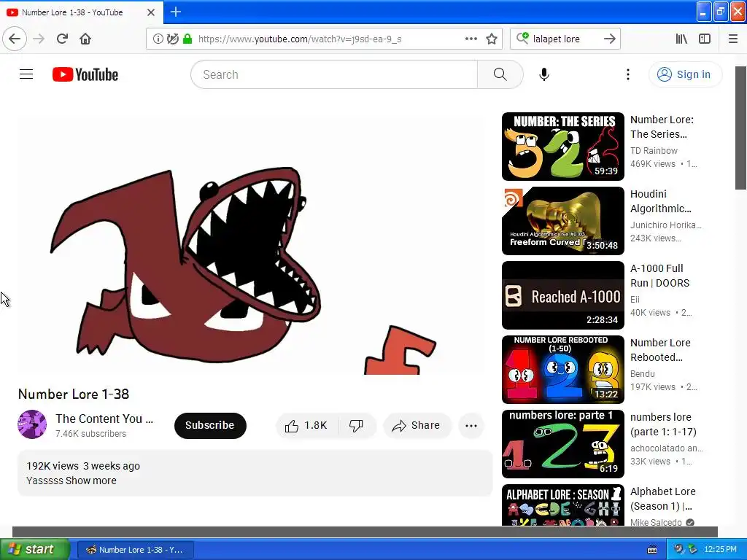This screenshot has width=747, height=560.
Task: Expand description with Show more
Action: [x=91, y=481]
